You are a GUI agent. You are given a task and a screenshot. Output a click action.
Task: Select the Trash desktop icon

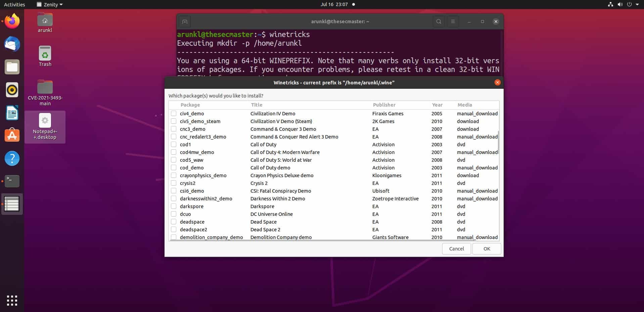tap(45, 56)
